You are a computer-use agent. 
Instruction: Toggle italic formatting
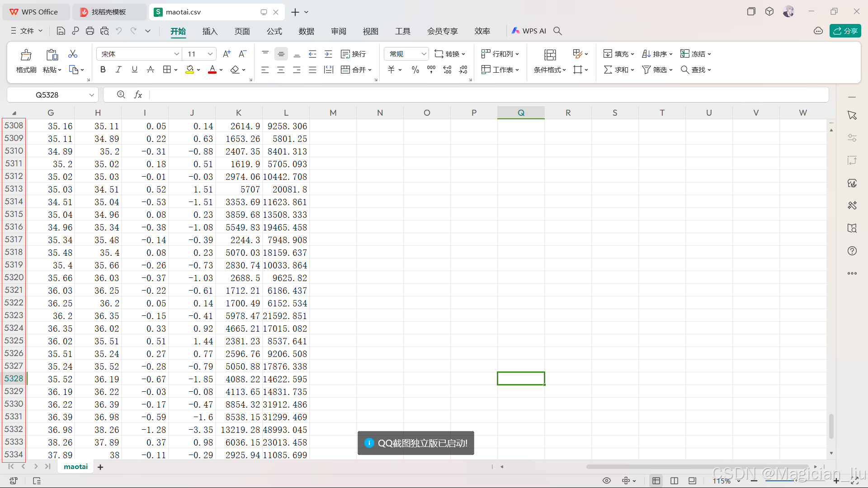pyautogui.click(x=118, y=70)
